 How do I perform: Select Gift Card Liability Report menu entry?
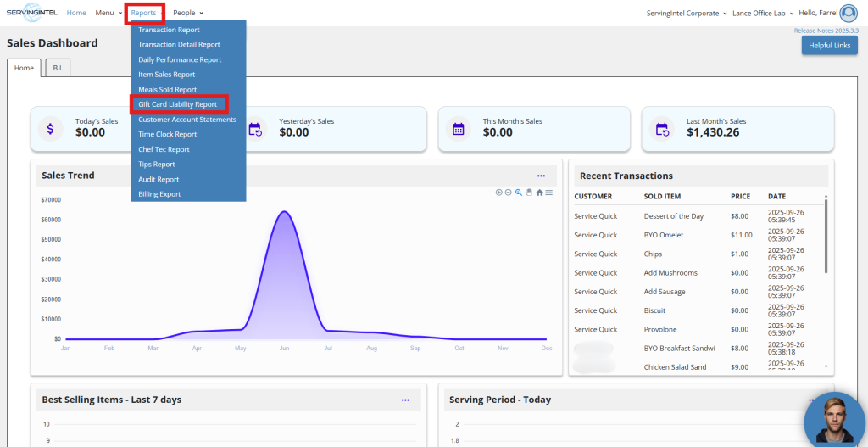click(180, 104)
